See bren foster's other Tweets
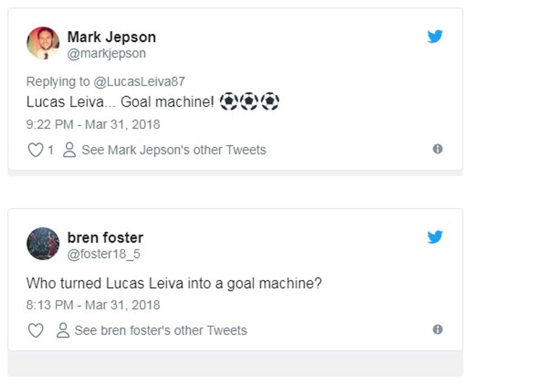This screenshot has height=392, width=547. [x=160, y=331]
